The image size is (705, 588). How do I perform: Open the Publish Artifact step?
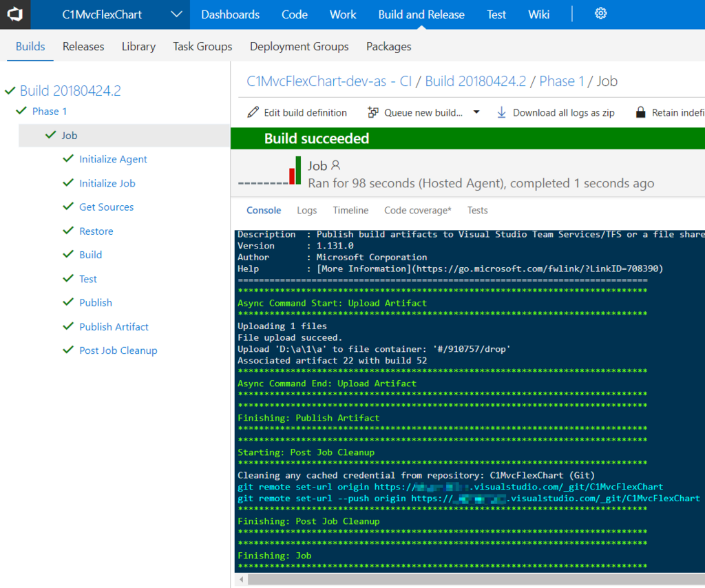point(114,327)
